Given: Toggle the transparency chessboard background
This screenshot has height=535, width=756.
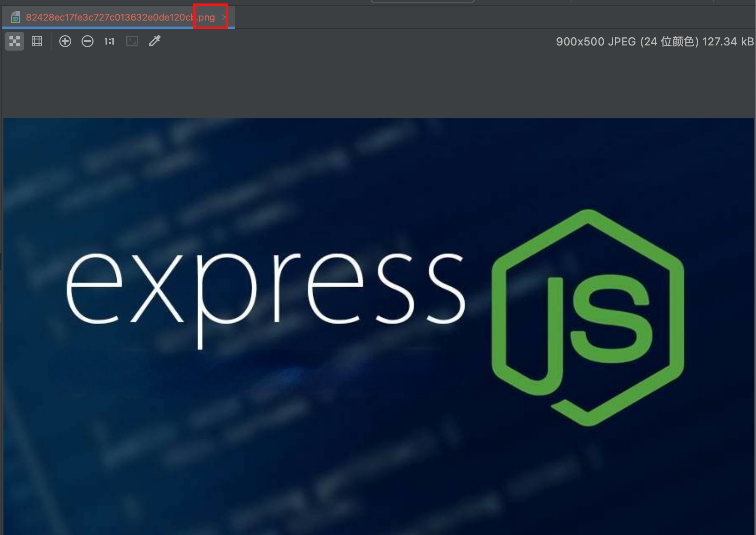Looking at the screenshot, I should tap(15, 41).
